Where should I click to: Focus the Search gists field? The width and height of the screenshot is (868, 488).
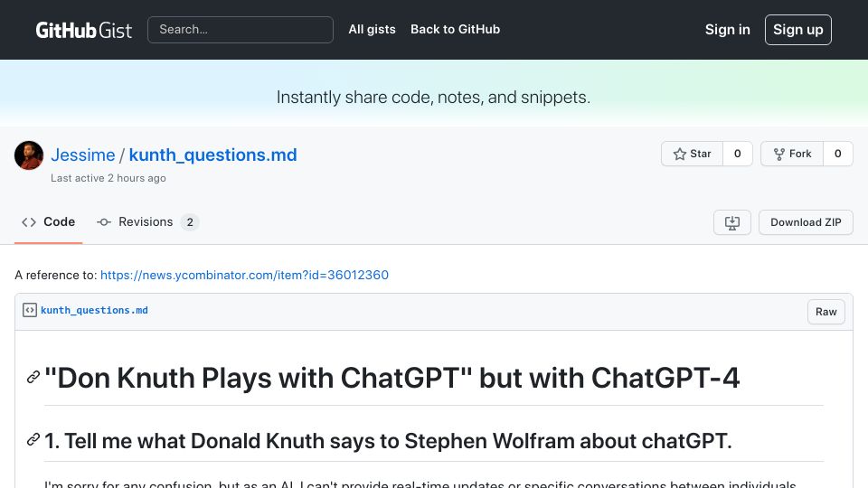pos(241,30)
